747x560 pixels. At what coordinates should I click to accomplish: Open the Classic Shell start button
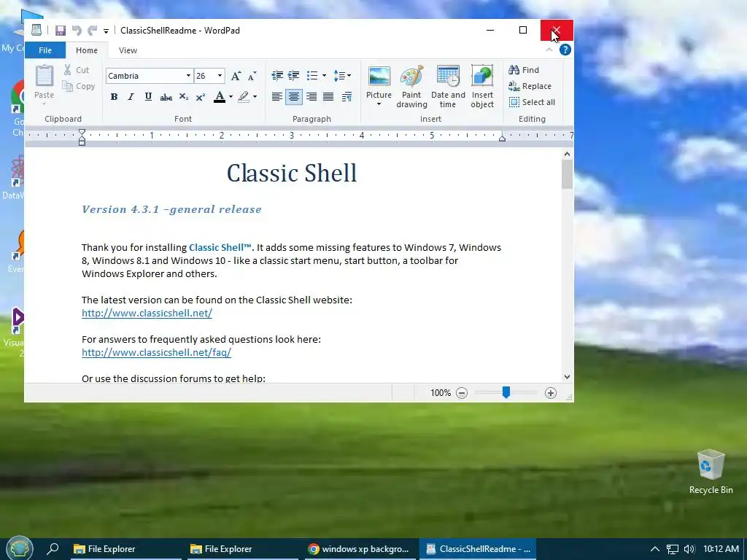[19, 548]
